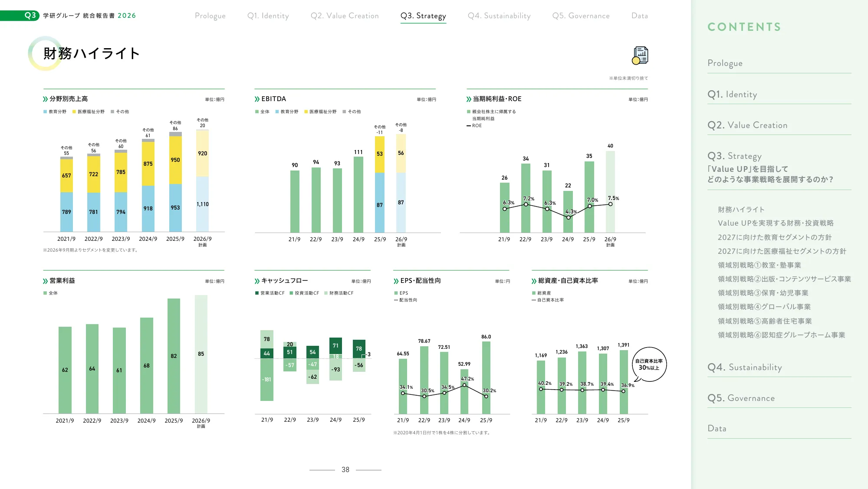This screenshot has height=489, width=868.
Task: Click the 学研グループ 統合報告書 2026 header title
Action: 89,16
